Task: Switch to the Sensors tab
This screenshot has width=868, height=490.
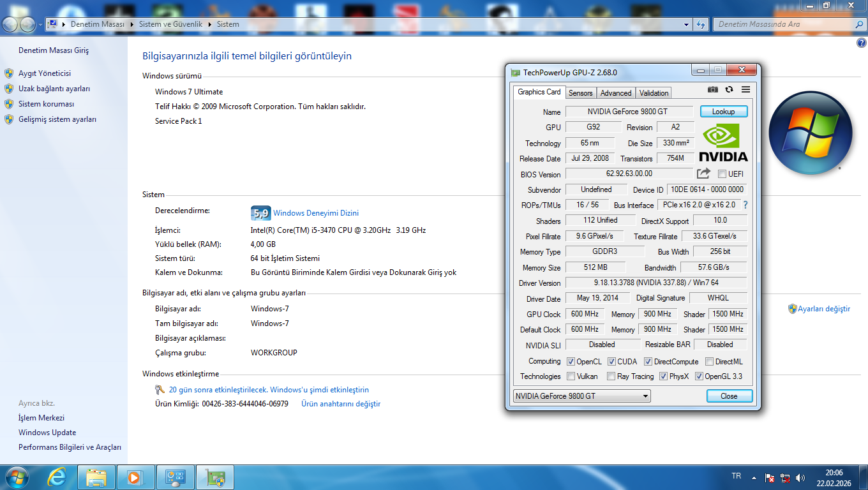Action: (581, 93)
